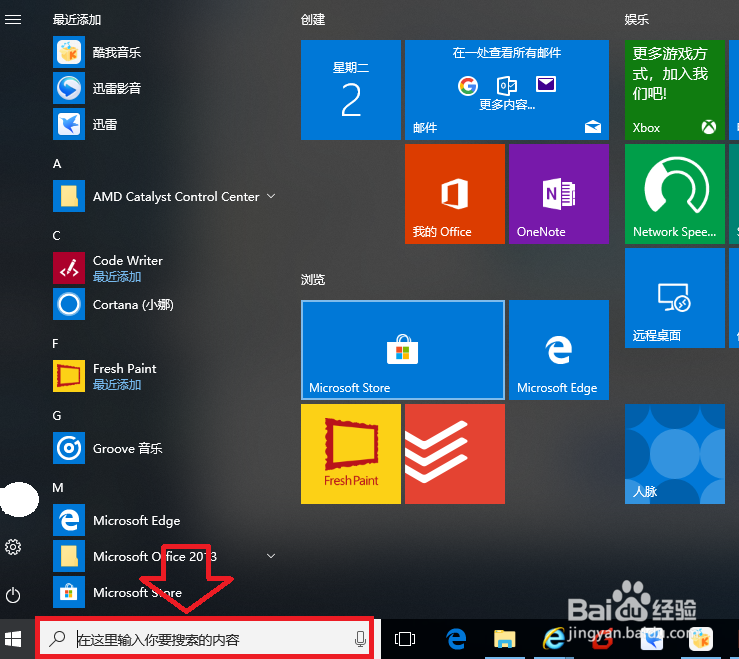Screen dimensions: 739x659
Task: Launch the Microsoft Store tile
Action: (403, 350)
